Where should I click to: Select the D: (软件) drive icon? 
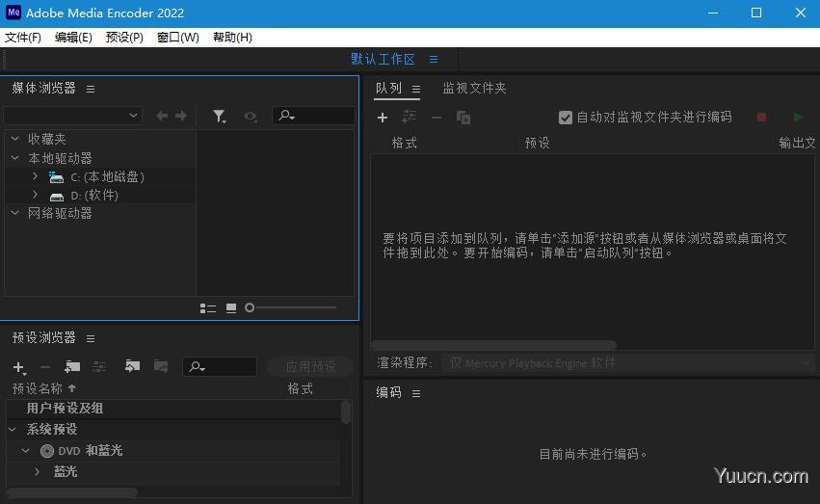point(57,197)
